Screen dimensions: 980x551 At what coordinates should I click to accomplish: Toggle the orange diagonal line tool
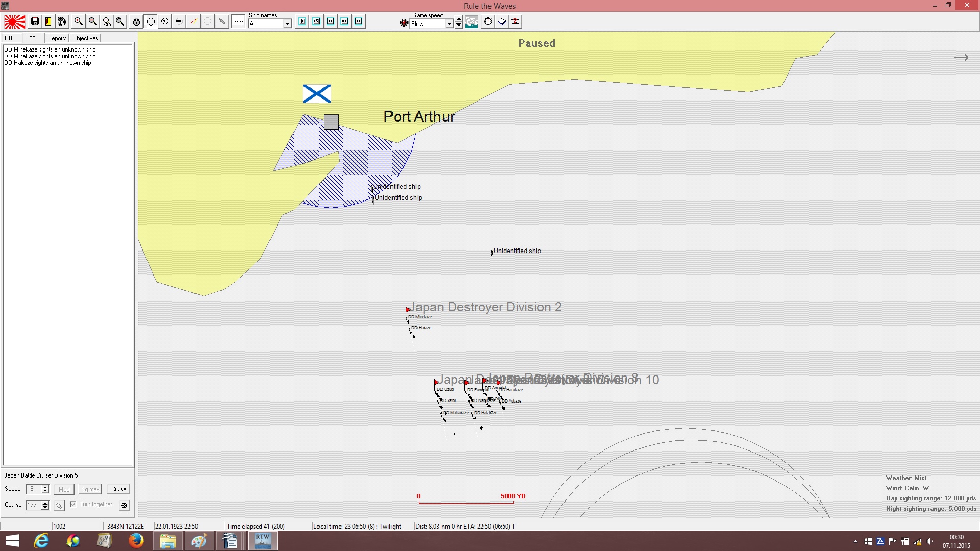[193, 21]
